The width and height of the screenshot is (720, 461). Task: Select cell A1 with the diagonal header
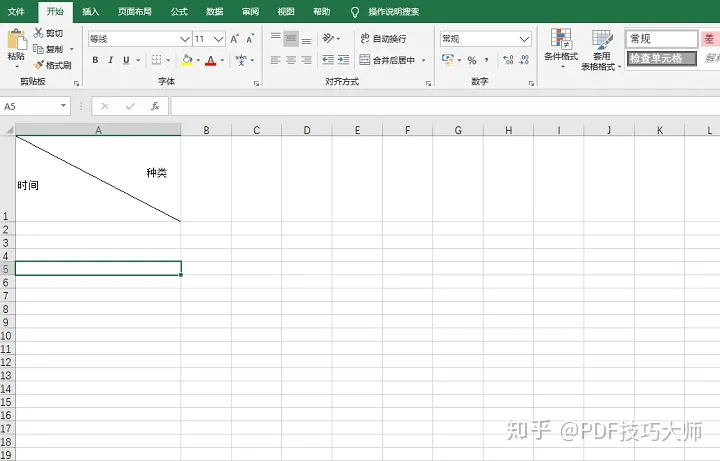click(x=98, y=179)
